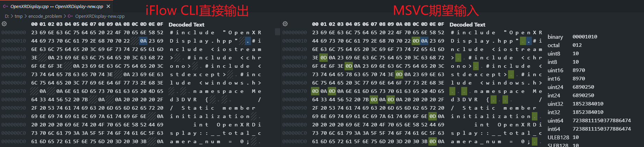The image size is (644, 147).
Task: Open hex editor settings gear in left pane
Action: click(x=4, y=24)
